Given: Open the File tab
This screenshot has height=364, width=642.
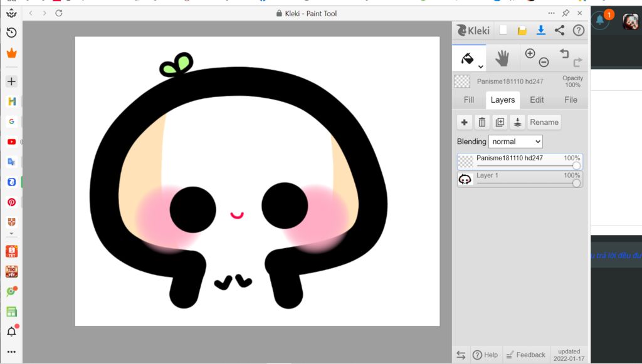Looking at the screenshot, I should 571,100.
